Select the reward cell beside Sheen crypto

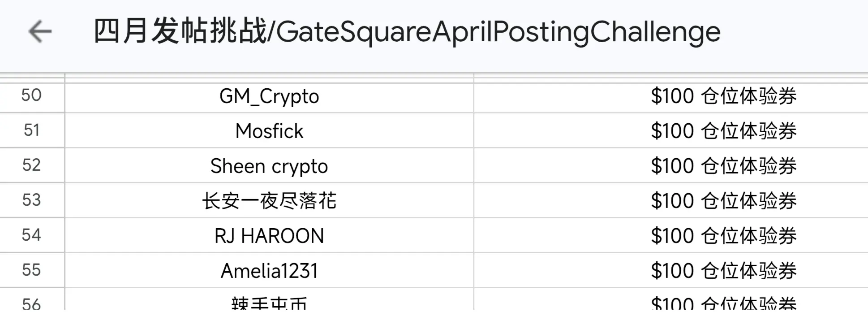tap(671, 165)
